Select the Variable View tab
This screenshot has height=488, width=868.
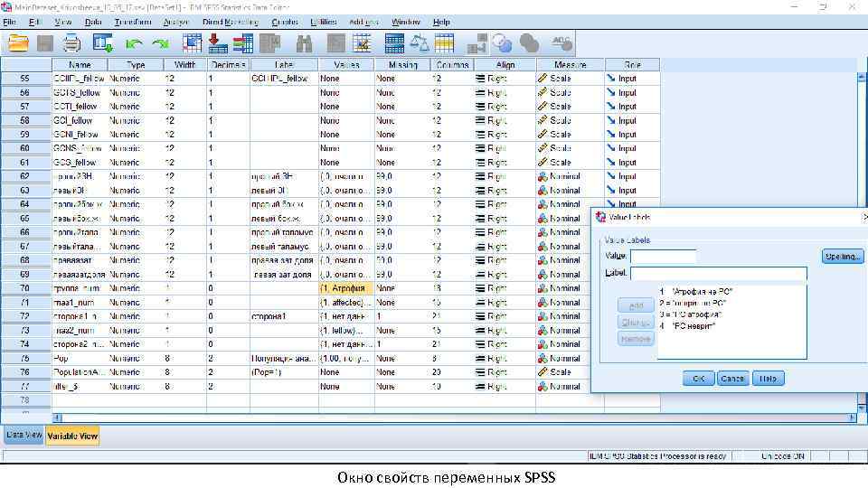(72, 436)
